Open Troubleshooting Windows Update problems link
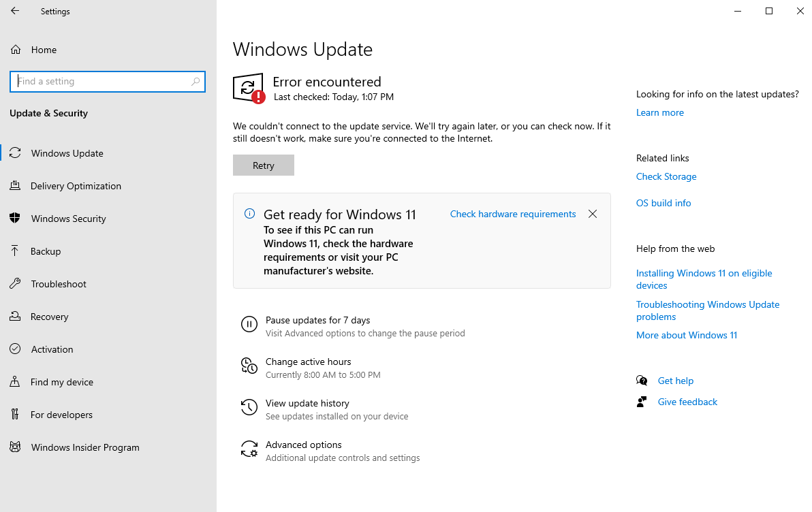Viewport: 812px width, 512px height. [707, 310]
